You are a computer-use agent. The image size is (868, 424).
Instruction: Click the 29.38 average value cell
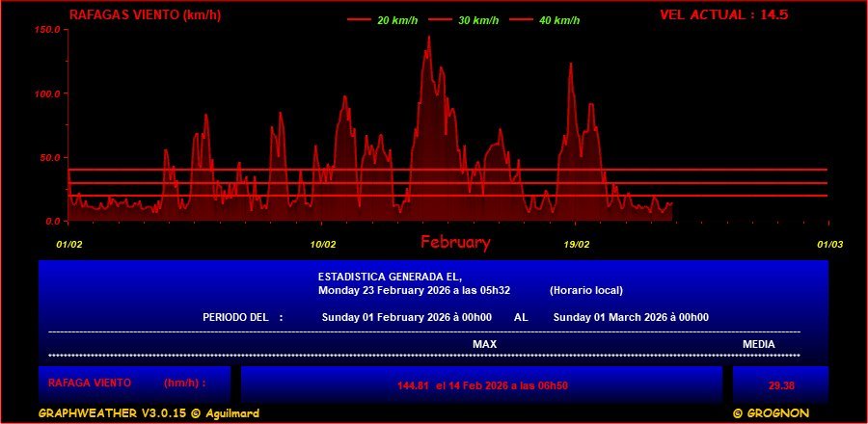point(780,385)
